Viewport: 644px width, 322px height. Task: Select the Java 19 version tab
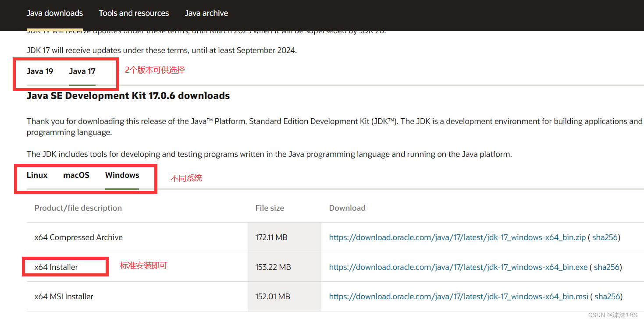[40, 71]
